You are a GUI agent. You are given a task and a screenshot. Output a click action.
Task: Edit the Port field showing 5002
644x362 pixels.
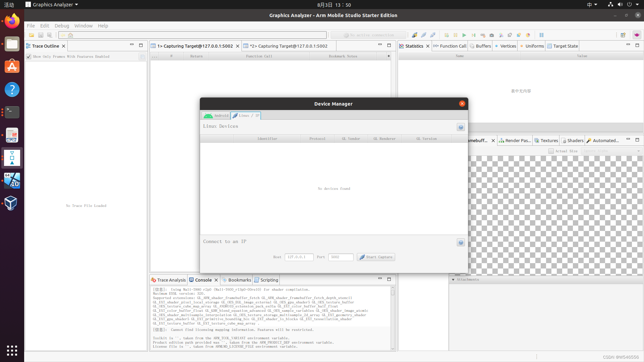coord(340,257)
